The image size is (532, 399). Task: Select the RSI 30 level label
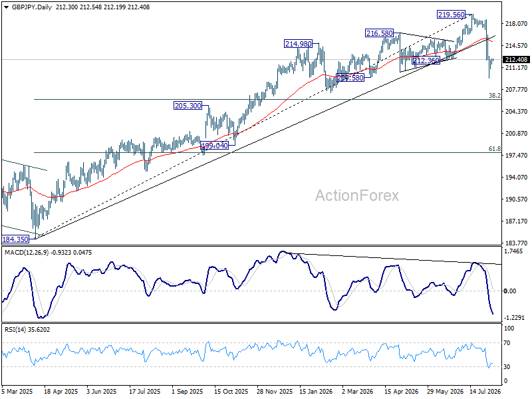pos(507,367)
